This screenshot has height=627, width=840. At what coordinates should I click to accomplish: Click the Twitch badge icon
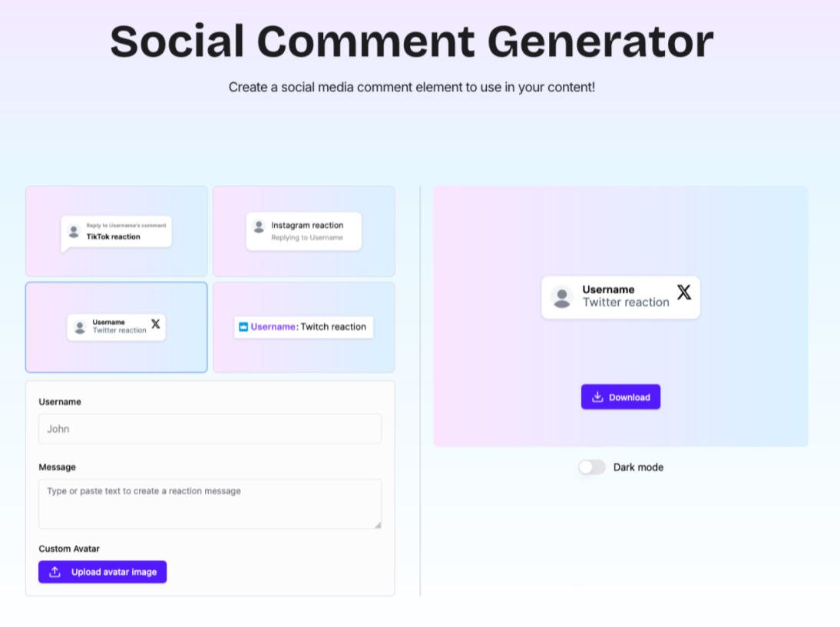243,327
